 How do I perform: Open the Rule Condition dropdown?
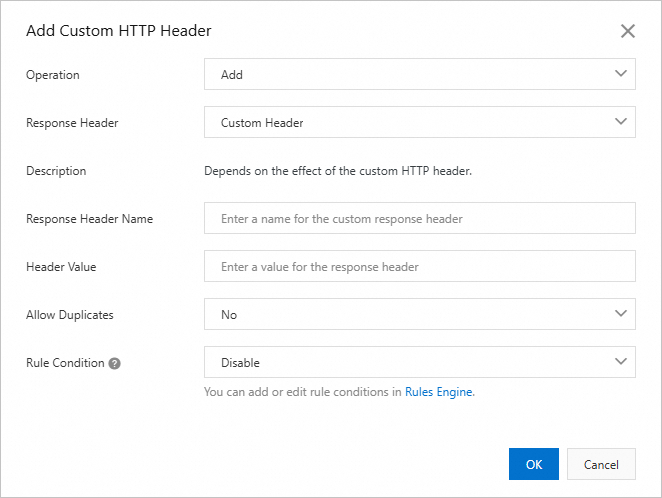point(419,362)
